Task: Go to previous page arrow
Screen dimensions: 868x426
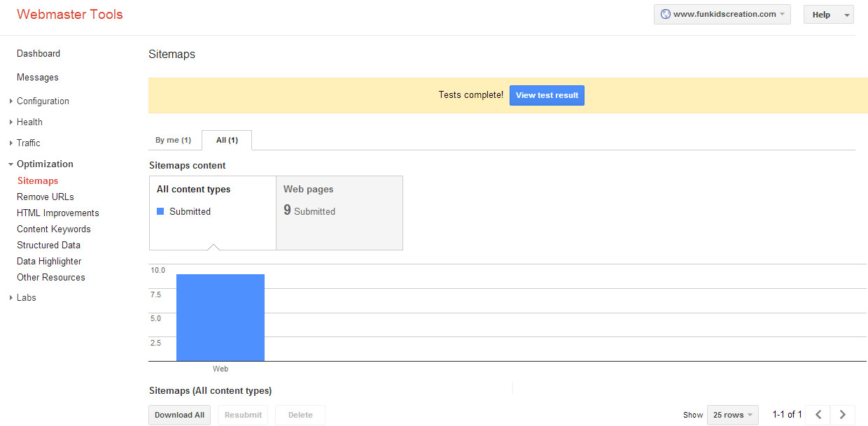Action: [818, 415]
